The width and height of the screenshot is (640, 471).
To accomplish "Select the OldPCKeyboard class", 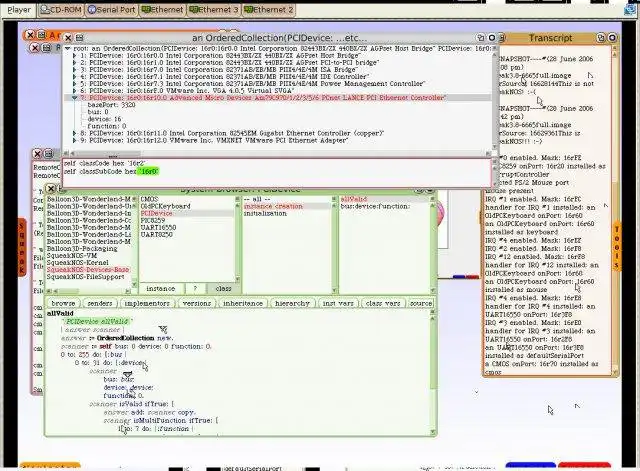I will click(165, 206).
